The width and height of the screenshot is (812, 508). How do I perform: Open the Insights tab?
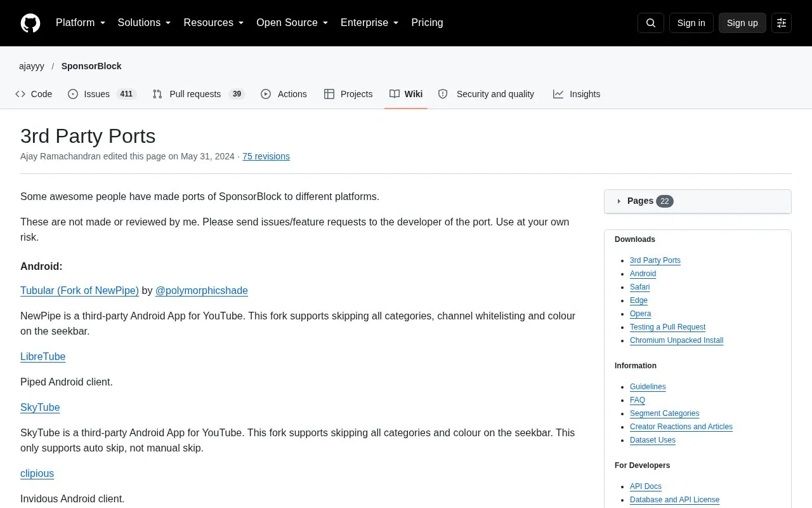577,94
